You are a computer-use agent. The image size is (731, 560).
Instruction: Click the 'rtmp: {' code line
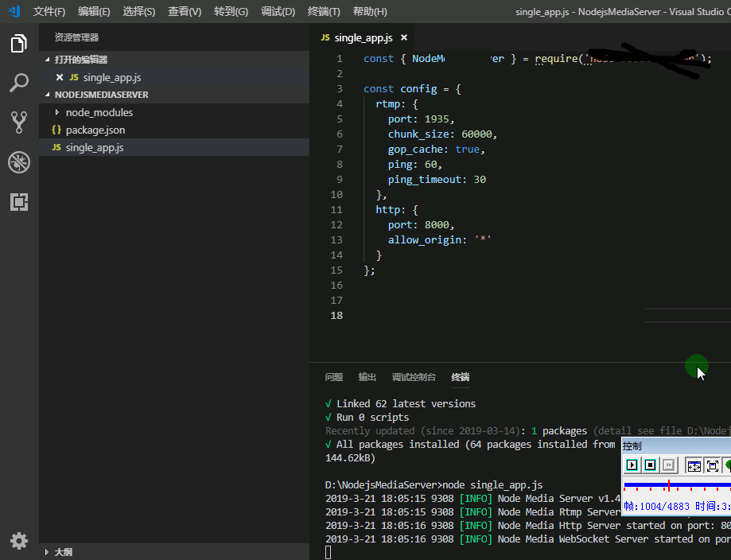(397, 104)
